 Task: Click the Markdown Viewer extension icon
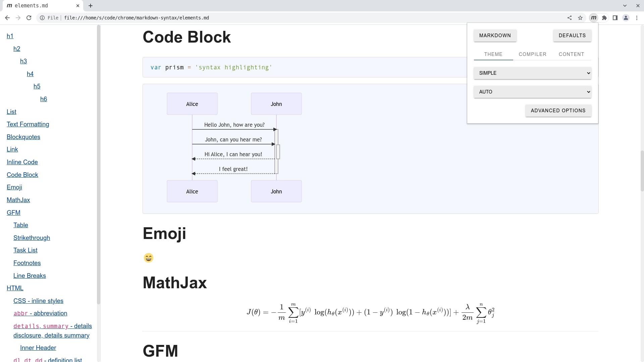pos(594,18)
